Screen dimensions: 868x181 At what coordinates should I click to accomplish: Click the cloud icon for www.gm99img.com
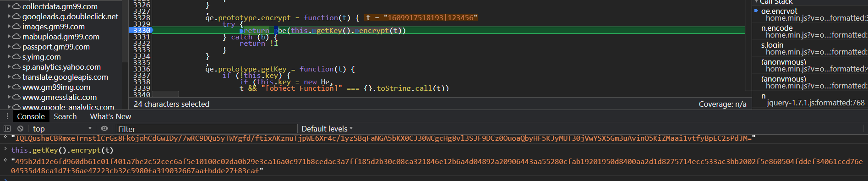click(x=16, y=87)
